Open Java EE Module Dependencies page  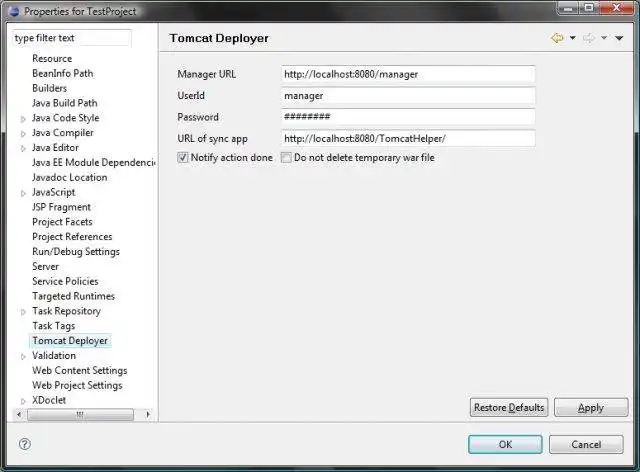click(93, 163)
